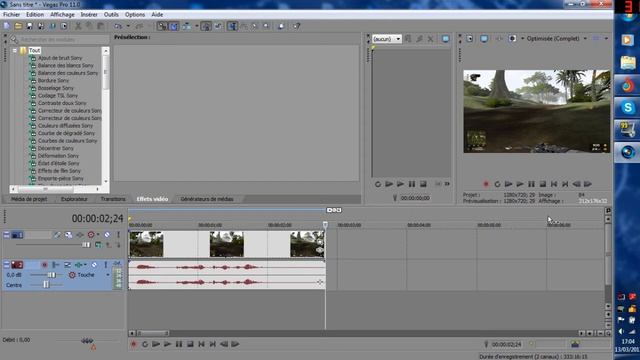Solo audio track 2

pyautogui.click(x=106, y=265)
